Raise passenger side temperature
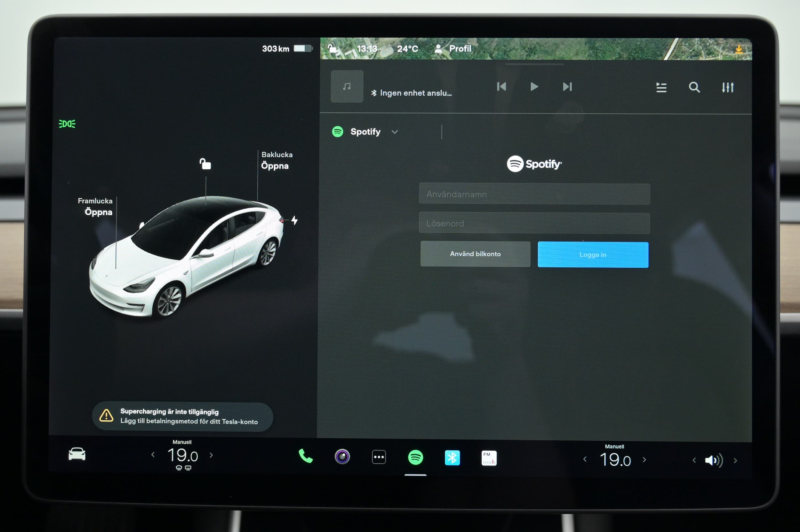 coord(644,460)
